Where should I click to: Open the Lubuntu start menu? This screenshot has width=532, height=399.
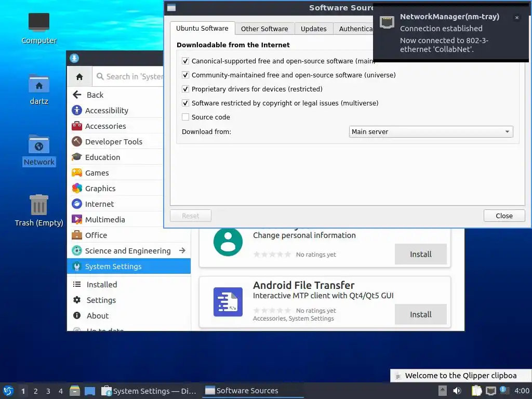pos(8,391)
